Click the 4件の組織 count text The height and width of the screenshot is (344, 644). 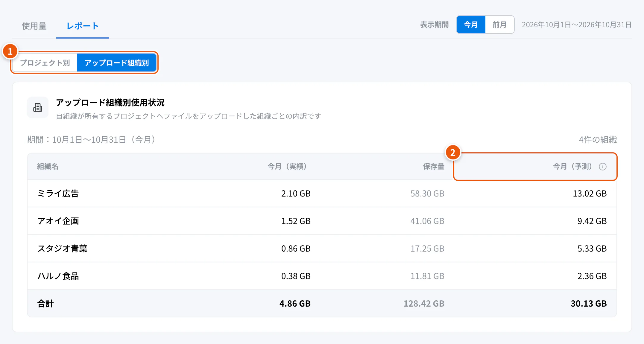coord(598,140)
